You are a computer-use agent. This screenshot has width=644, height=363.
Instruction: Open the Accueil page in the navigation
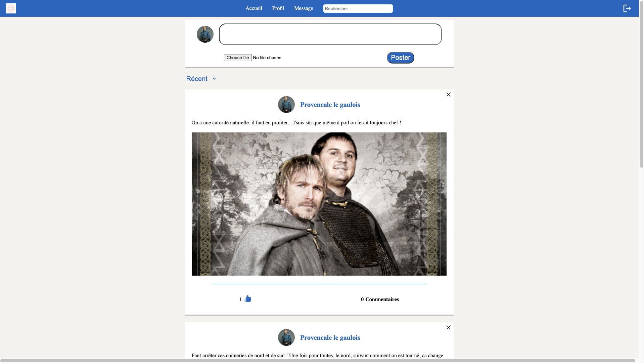[x=254, y=8]
